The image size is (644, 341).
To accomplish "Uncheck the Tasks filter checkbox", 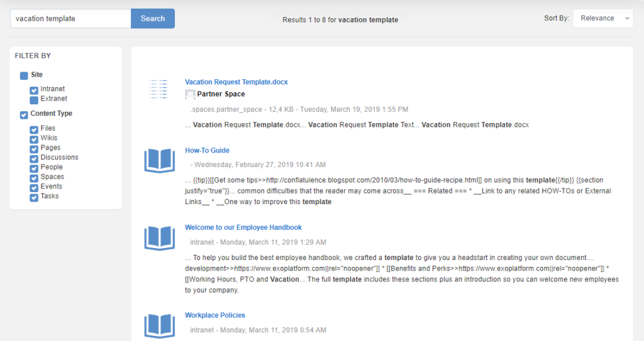I will pyautogui.click(x=34, y=197).
